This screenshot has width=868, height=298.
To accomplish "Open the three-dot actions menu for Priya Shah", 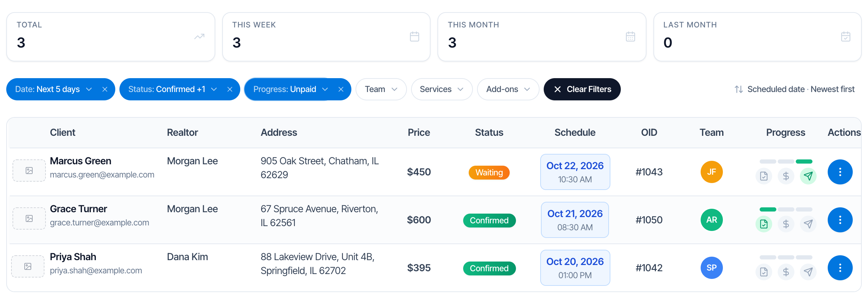I will tap(840, 268).
